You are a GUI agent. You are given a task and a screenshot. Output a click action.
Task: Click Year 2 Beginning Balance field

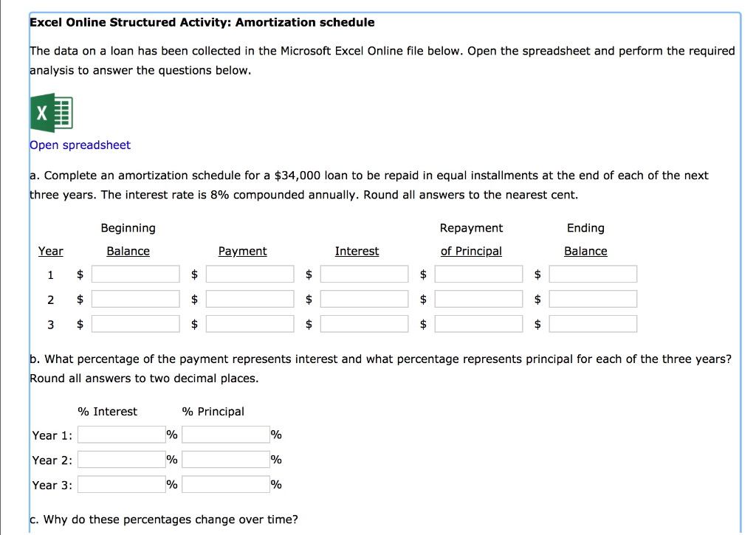(135, 300)
